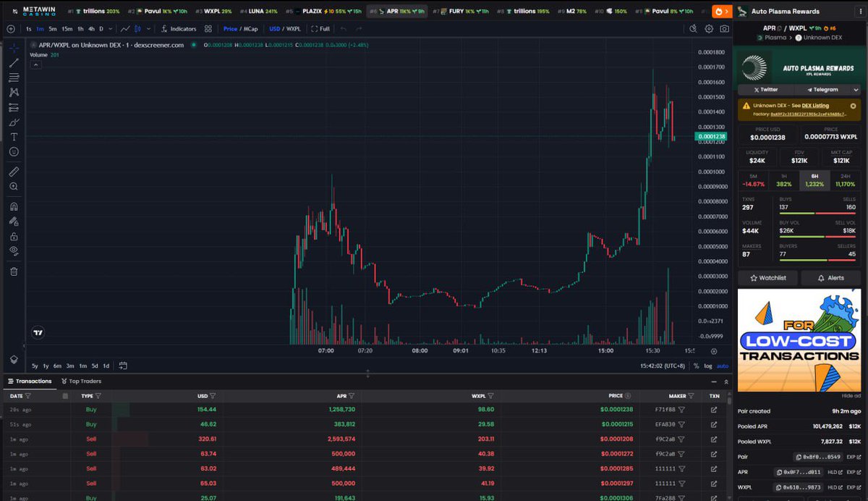Viewport: 868px width, 501px height.
Task: Add pair to Watchlist
Action: [767, 278]
